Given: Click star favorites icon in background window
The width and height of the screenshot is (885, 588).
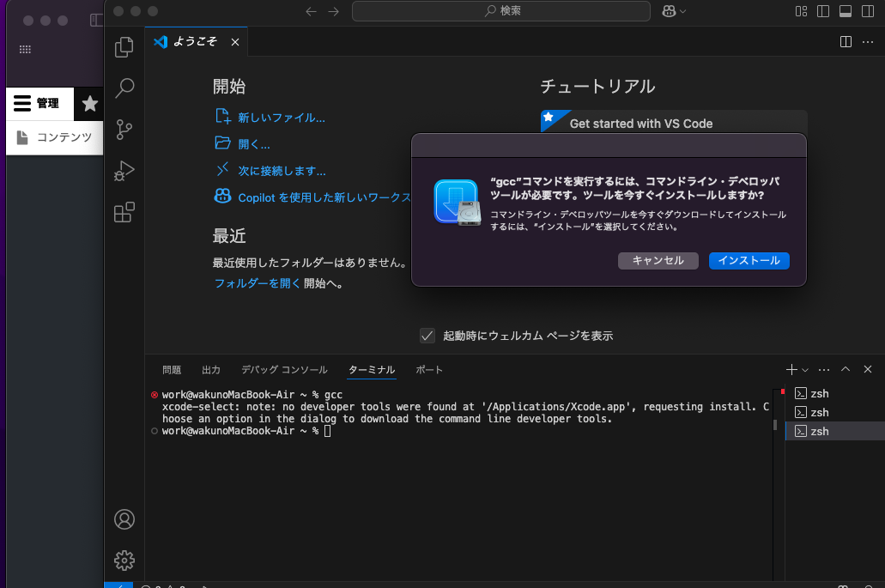Looking at the screenshot, I should pos(89,103).
